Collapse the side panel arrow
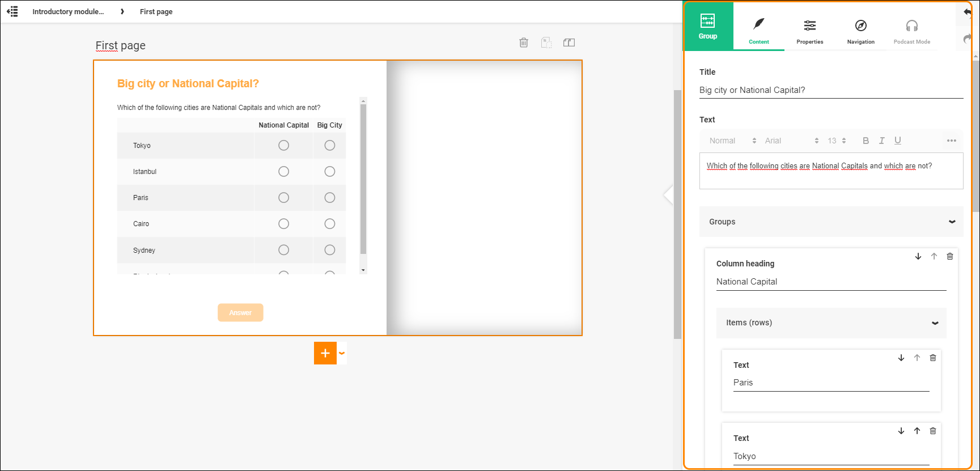The height and width of the screenshot is (471, 980). 668,194
